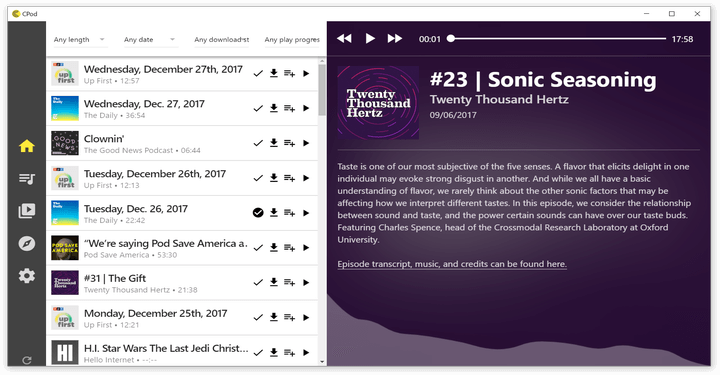Download Monday, December 25th, 2017 episode
This screenshot has height=375, width=720.
coord(274,318)
